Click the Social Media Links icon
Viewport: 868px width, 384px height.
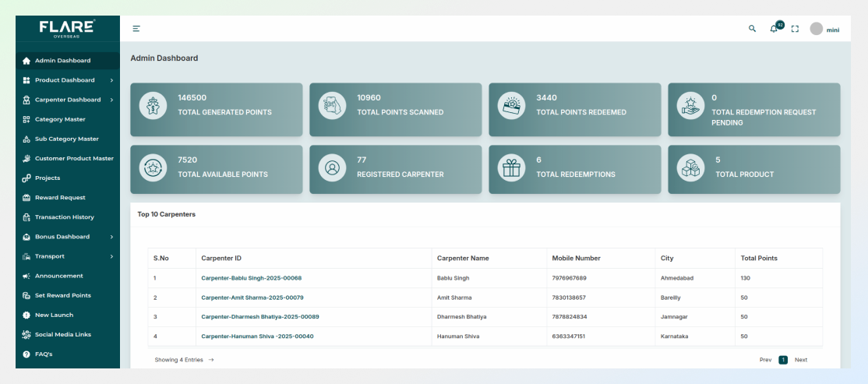(26, 335)
